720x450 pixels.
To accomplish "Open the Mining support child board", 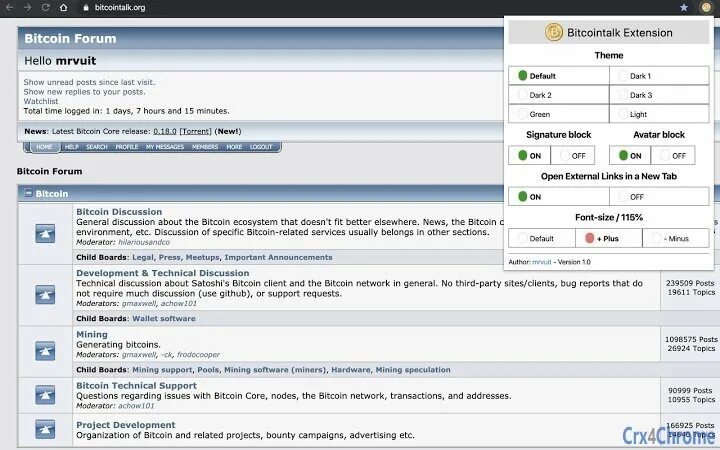I will coord(162,370).
